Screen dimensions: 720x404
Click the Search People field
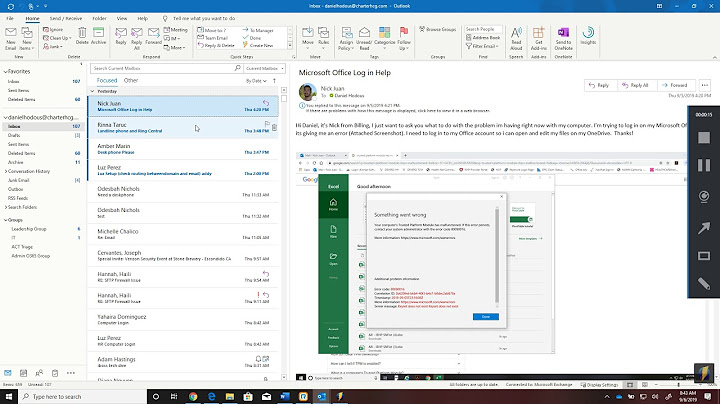tap(483, 29)
